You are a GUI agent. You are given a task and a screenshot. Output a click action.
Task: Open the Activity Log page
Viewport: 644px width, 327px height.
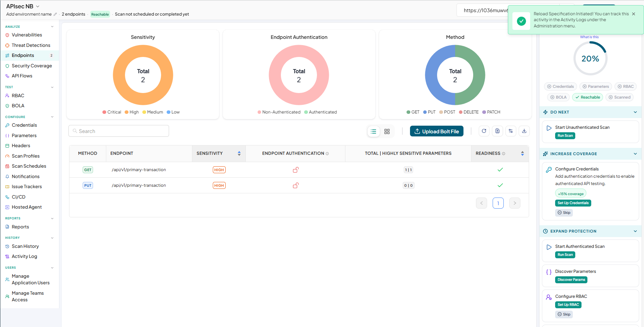[x=24, y=257]
